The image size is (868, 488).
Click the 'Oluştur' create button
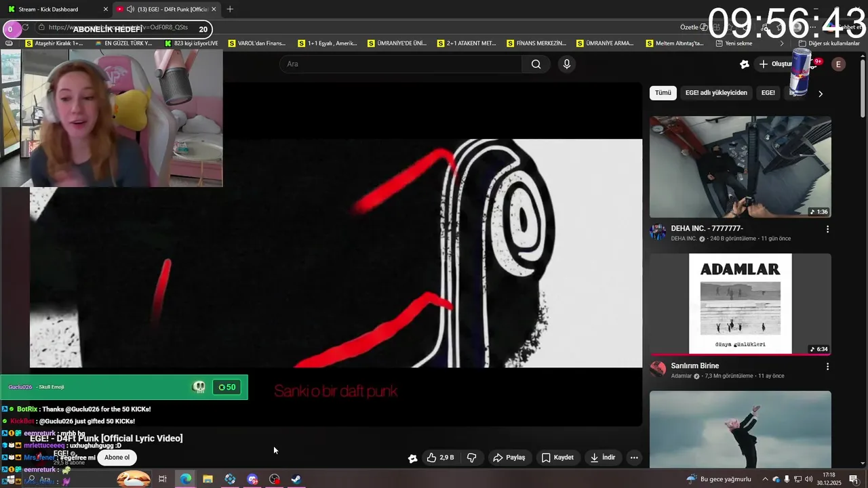click(x=775, y=64)
